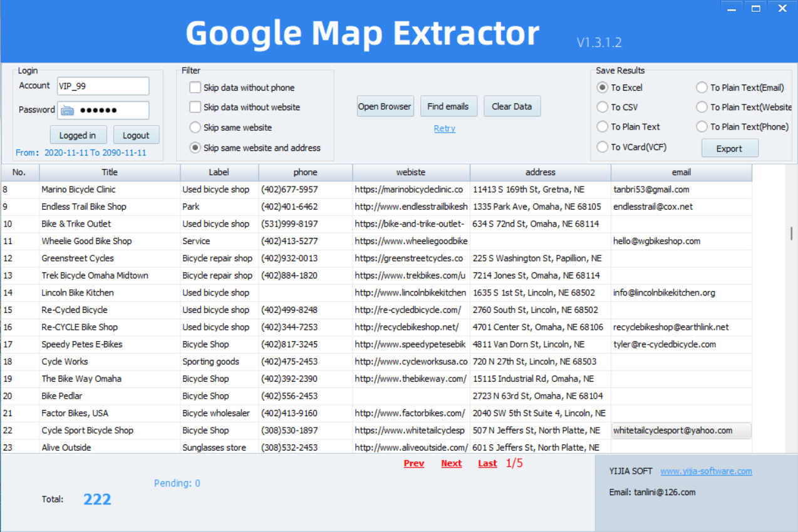Enable Skip data without phone checkbox
The height and width of the screenshot is (532, 798).
coord(195,88)
